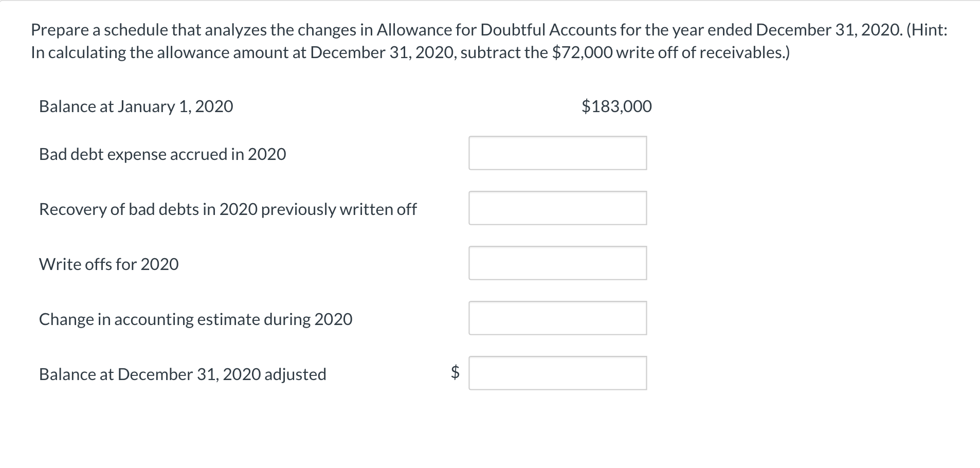
Task: Click 'Balance at December 31, 2020 adjusted' label
Action: pos(183,374)
